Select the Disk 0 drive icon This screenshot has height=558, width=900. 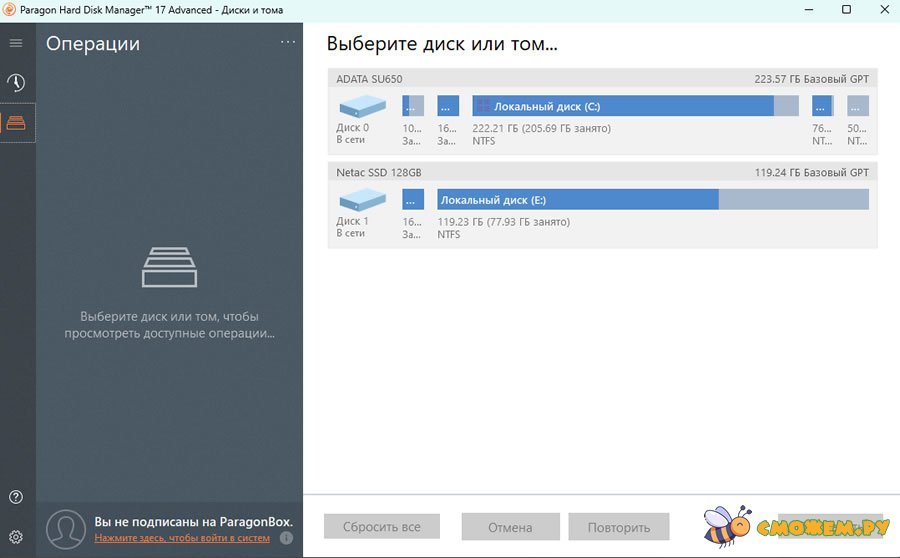tap(361, 106)
